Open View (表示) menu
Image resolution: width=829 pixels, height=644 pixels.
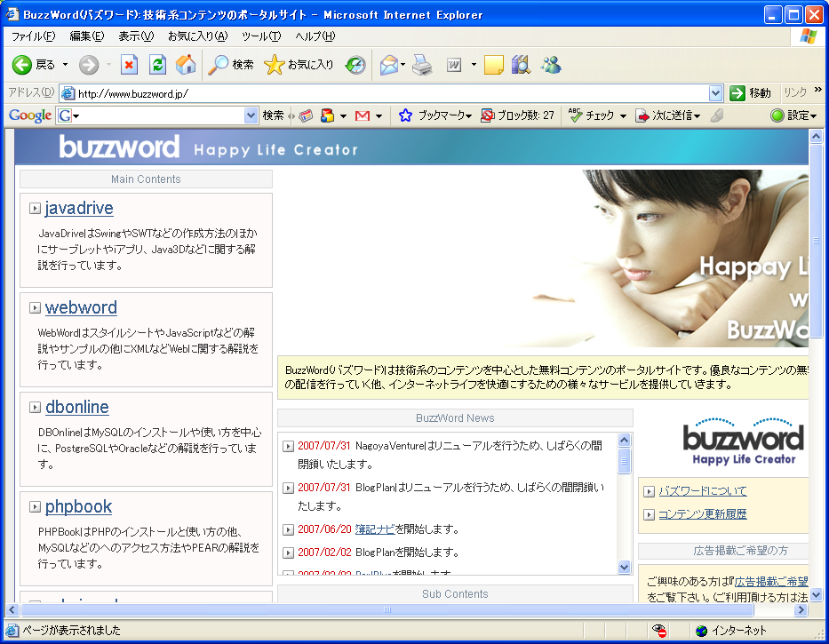pos(136,36)
